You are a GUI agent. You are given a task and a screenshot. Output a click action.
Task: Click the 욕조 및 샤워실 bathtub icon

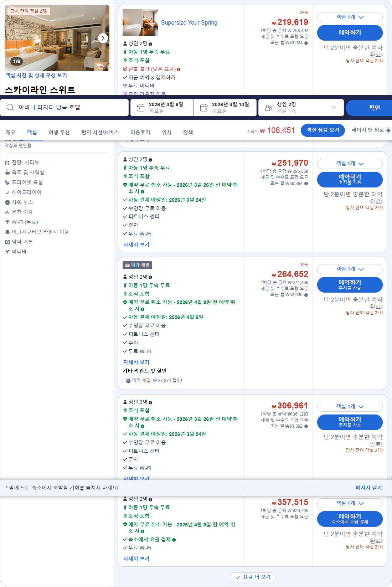7,173
